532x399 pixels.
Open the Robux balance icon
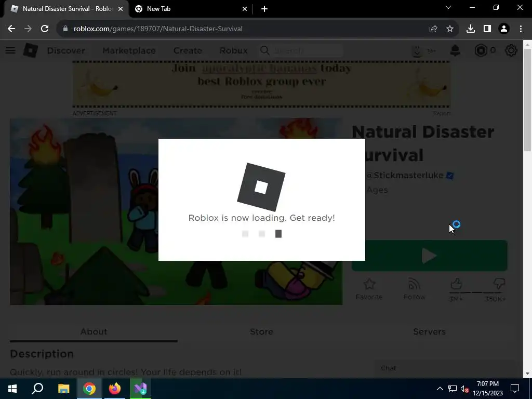coord(481,50)
